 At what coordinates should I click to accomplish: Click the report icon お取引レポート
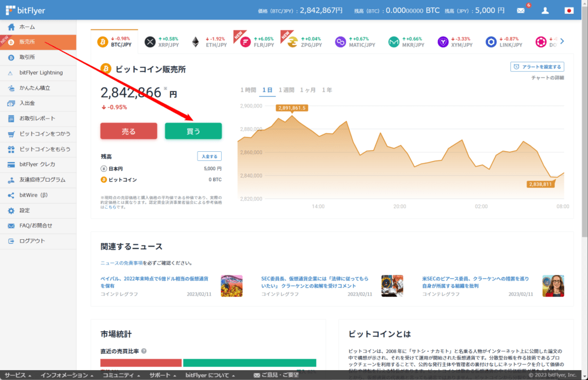coord(11,118)
